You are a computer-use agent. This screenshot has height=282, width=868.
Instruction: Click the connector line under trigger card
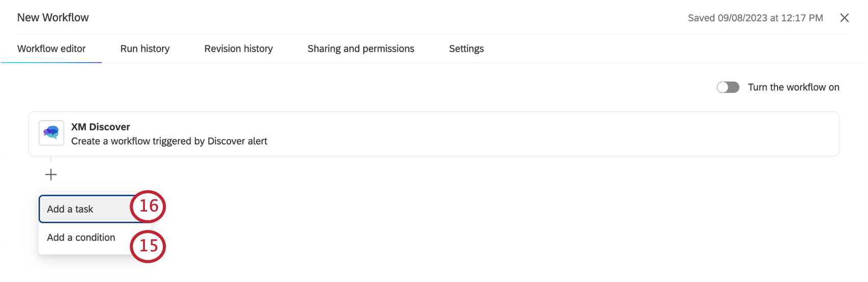coord(51,159)
